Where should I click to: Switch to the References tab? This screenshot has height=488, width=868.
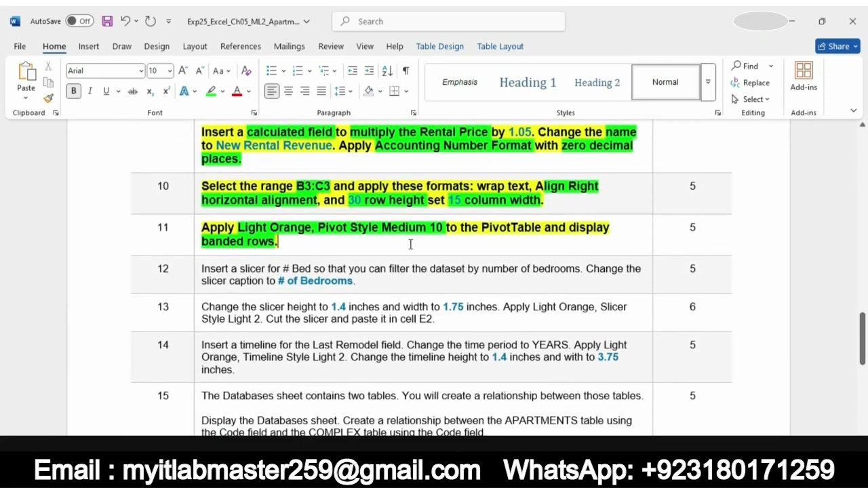(x=241, y=46)
